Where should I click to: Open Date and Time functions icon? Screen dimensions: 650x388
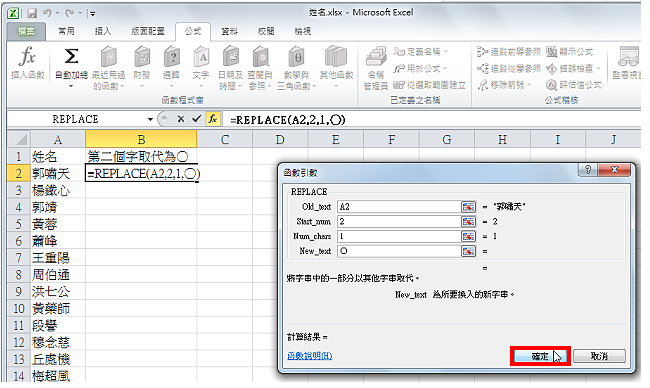point(230,56)
